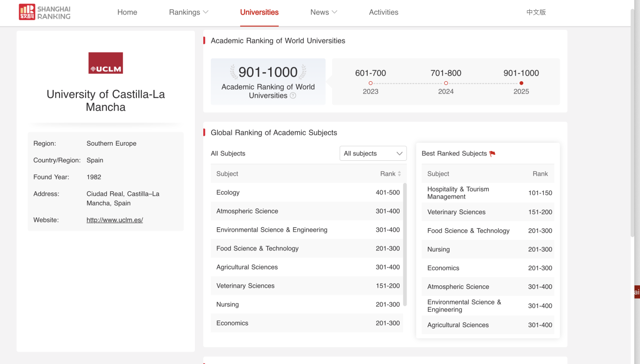Select Nursing in All Subjects list
640x364 pixels.
[307, 304]
